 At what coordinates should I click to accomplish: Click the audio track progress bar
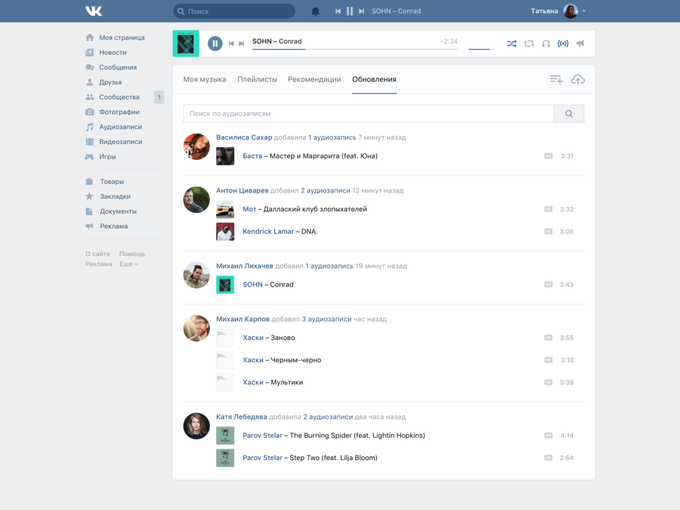pyautogui.click(x=355, y=49)
